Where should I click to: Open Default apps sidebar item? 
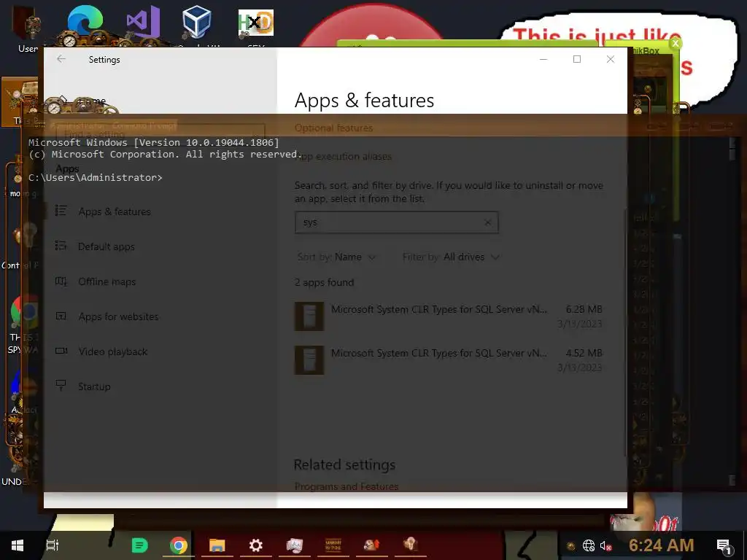[107, 246]
